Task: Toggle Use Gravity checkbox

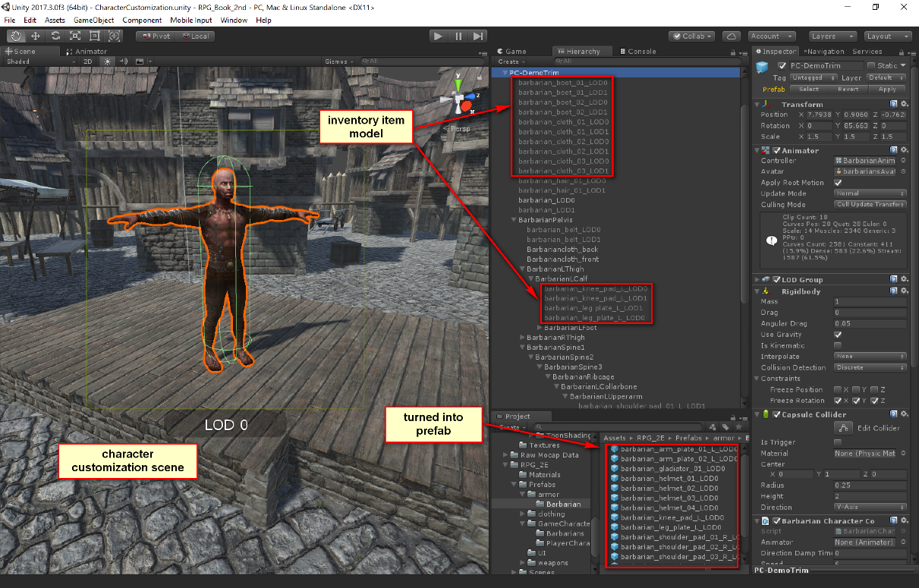Action: pos(838,335)
